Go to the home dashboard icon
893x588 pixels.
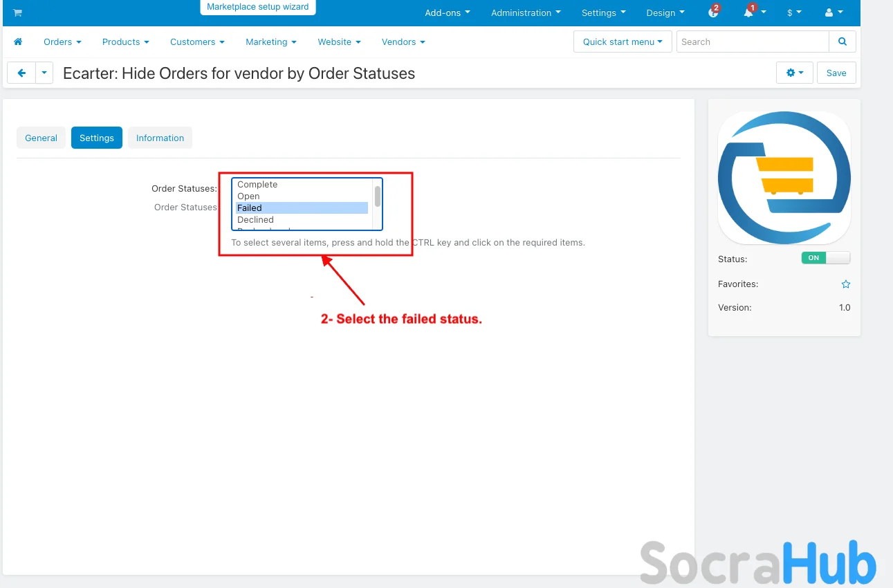(18, 42)
